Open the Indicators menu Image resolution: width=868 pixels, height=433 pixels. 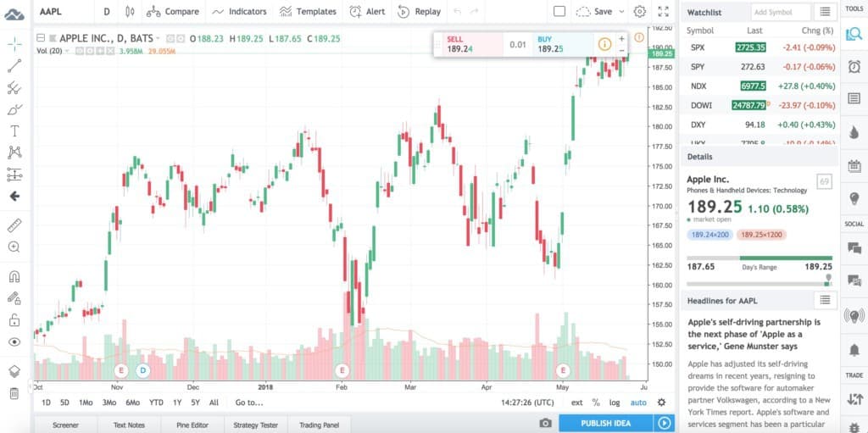point(239,12)
